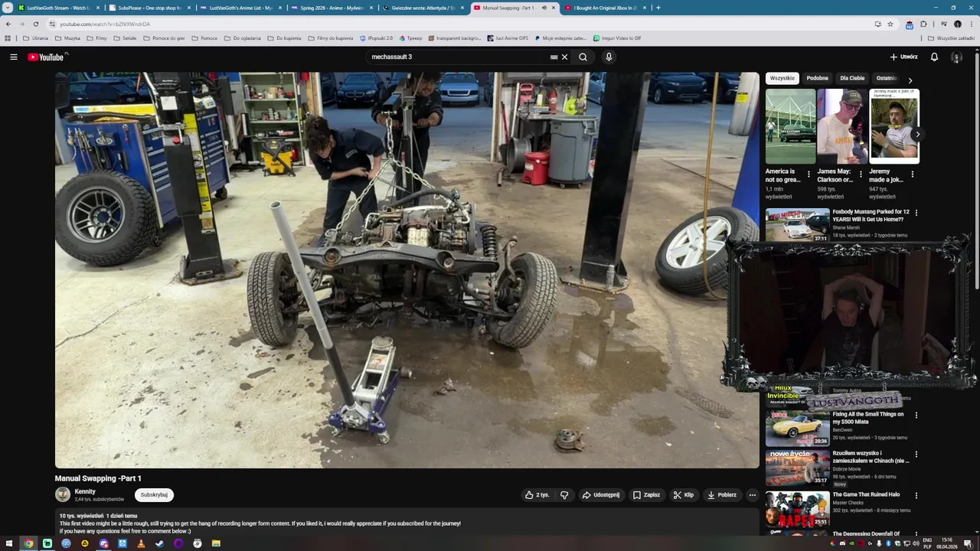Open 'The Game That Ruined Halo' video
The width and height of the screenshot is (980, 551).
(x=866, y=494)
